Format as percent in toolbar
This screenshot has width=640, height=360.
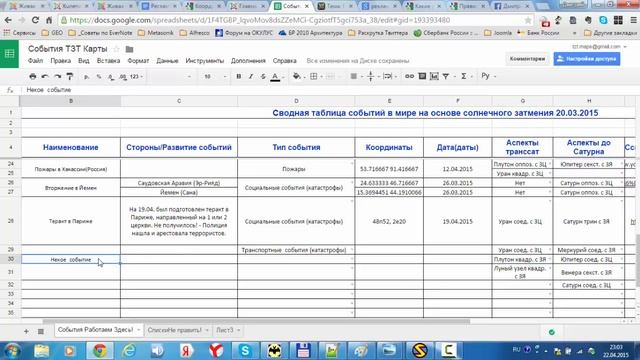tap(98, 77)
